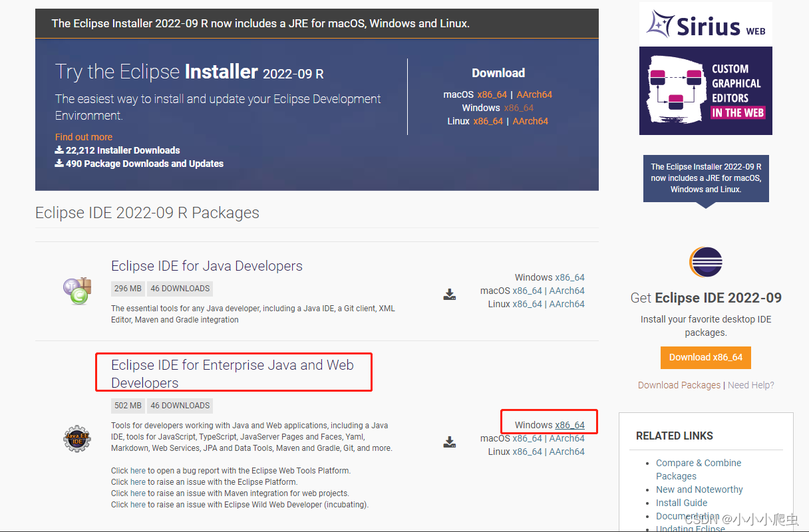
Task: Open the Install Guide link
Action: click(681, 503)
